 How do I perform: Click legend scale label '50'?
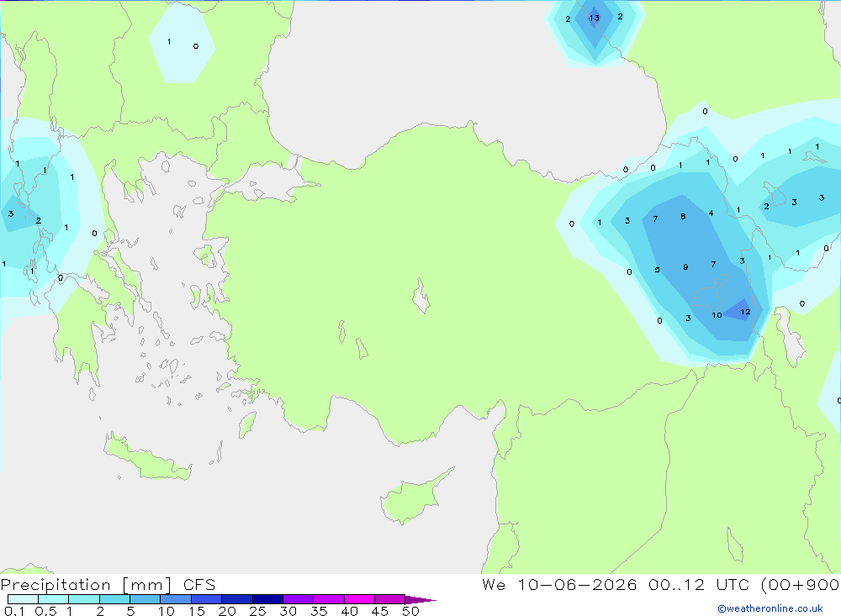(x=410, y=611)
